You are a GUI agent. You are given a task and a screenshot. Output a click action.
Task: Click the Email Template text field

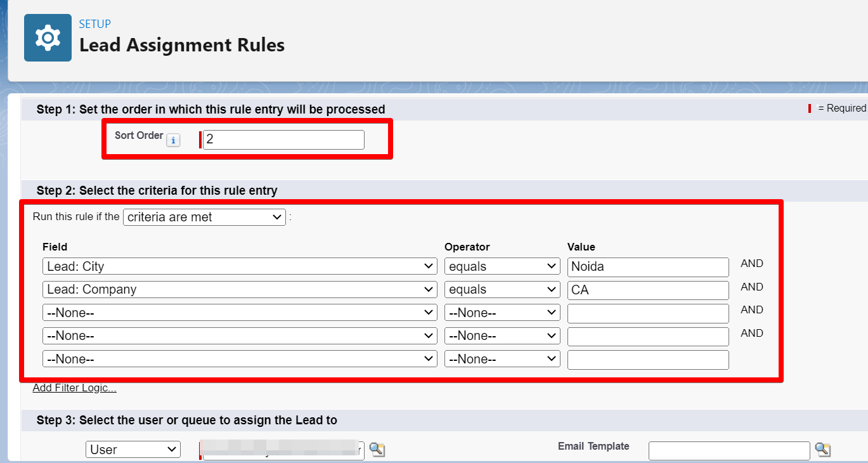pyautogui.click(x=729, y=450)
